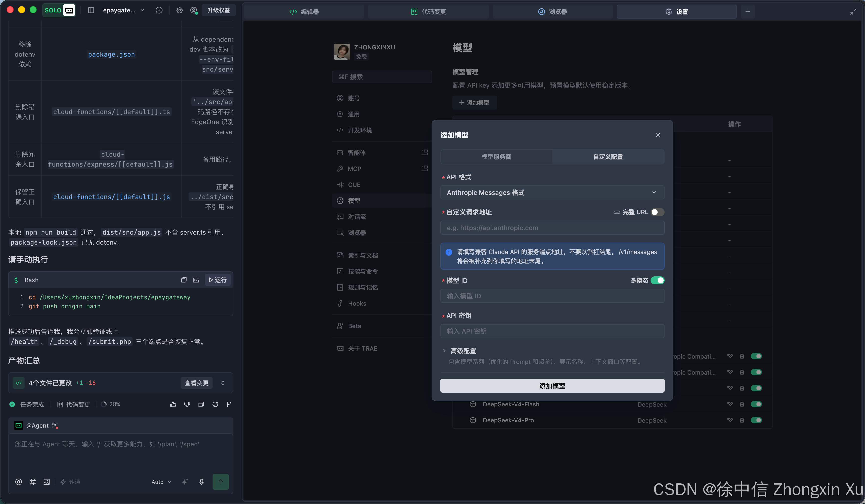Toggle the 速通 fast mode option
Screen dimensions: 865x504
tap(70, 482)
